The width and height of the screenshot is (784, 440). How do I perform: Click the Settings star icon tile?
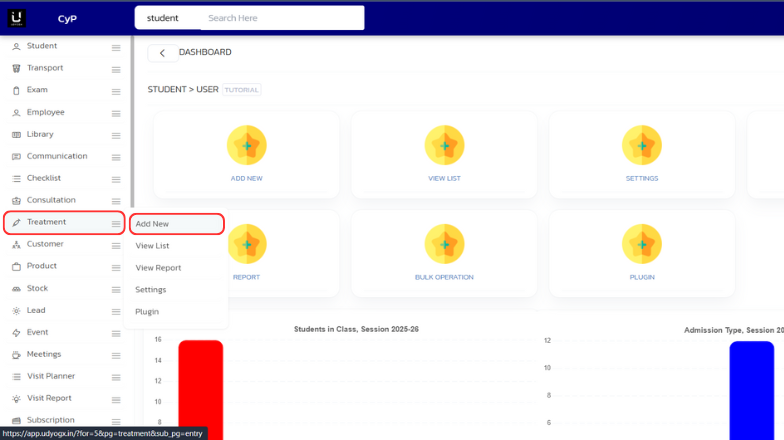tap(641, 145)
